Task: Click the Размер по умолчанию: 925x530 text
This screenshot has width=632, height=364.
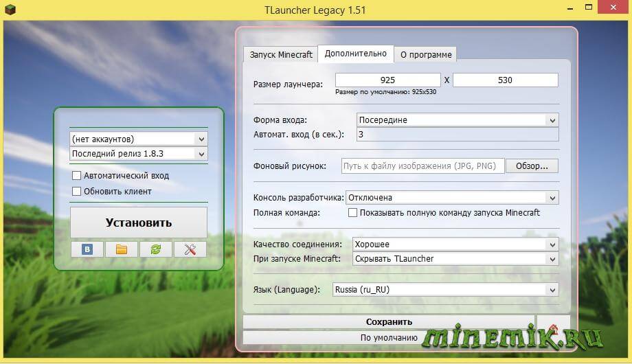Action: pos(386,92)
